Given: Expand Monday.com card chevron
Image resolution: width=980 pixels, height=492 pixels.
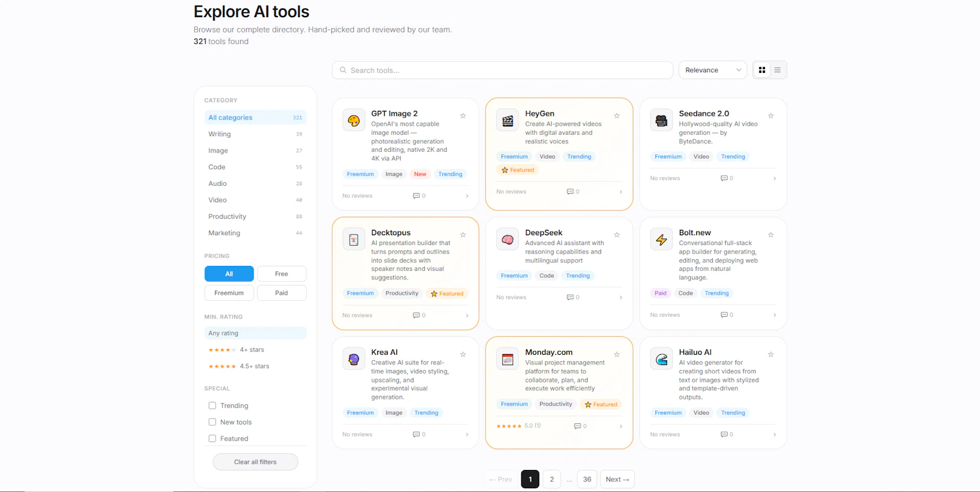Looking at the screenshot, I should point(621,426).
